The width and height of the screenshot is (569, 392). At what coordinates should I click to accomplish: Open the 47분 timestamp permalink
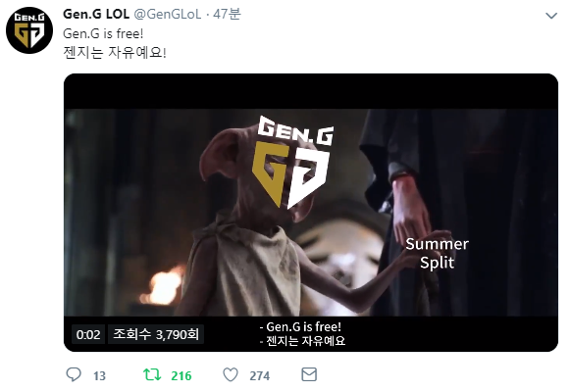[227, 14]
